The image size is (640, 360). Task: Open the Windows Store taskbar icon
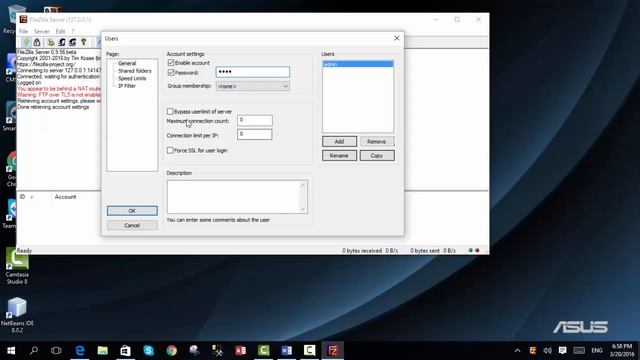(125, 351)
